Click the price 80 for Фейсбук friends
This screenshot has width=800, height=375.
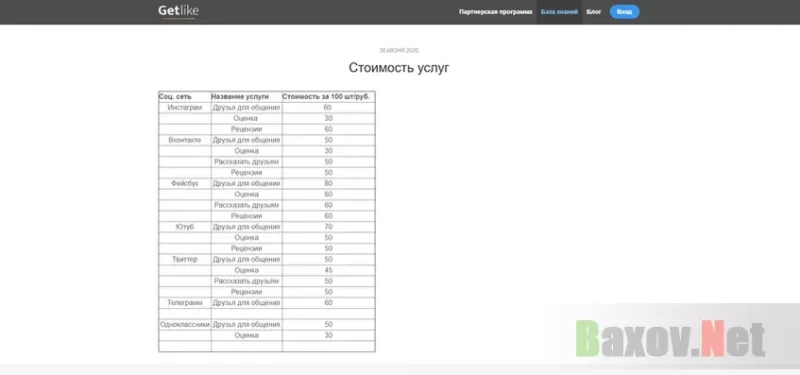328,183
